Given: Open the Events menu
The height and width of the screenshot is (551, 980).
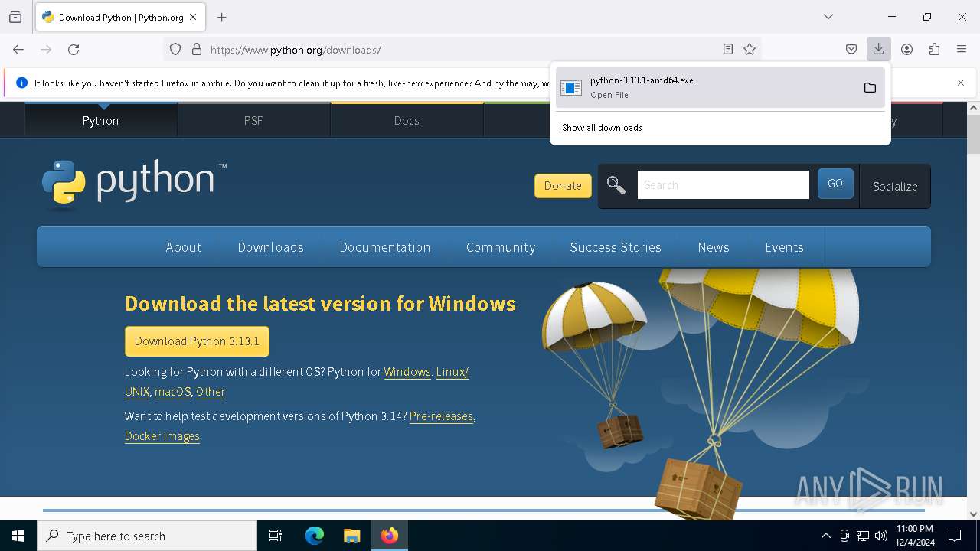Looking at the screenshot, I should pos(784,247).
